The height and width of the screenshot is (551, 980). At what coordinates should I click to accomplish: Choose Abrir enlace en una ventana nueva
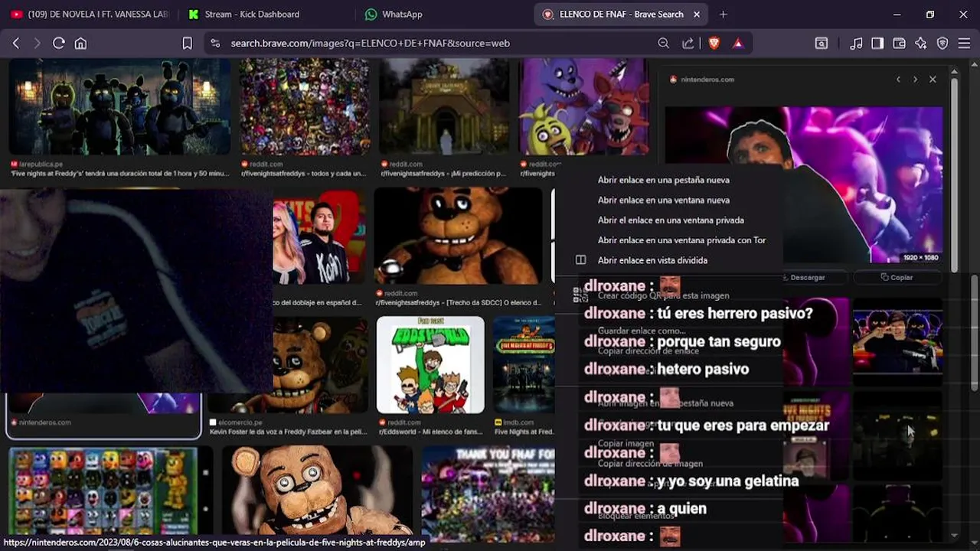point(663,200)
